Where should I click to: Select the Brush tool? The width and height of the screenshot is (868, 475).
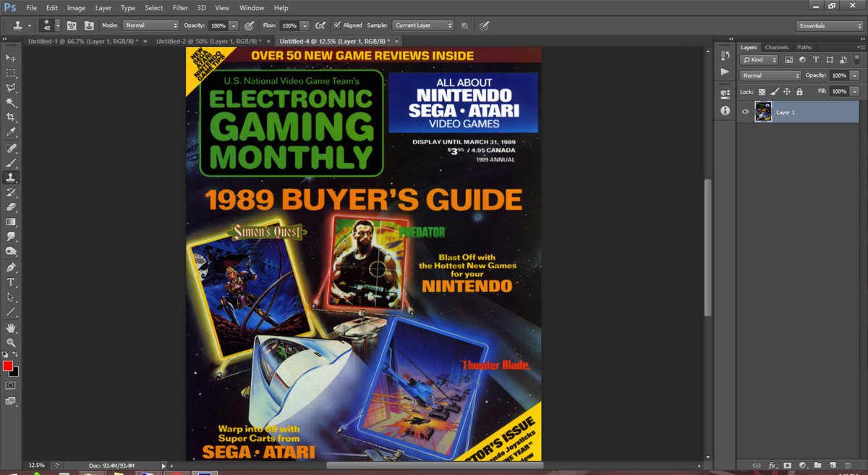point(11,163)
